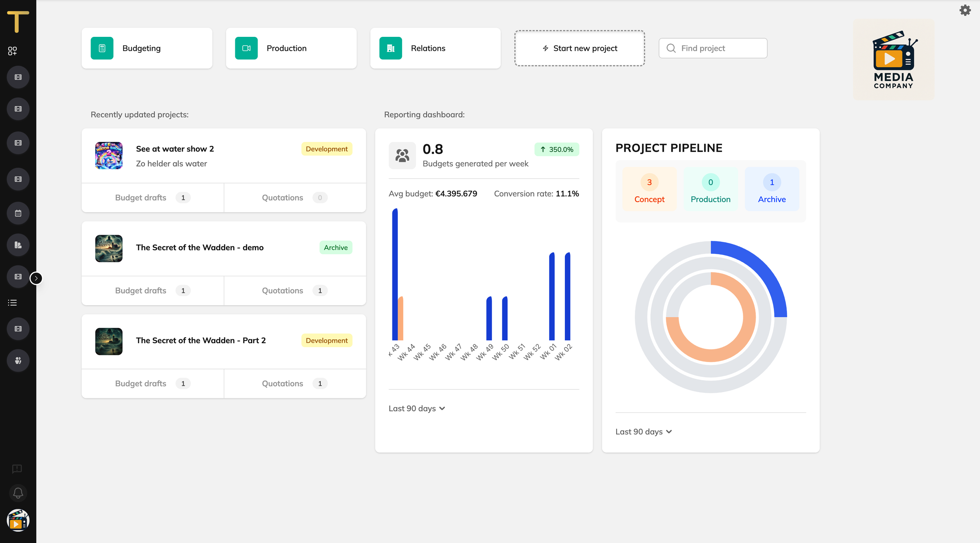
Task: Click the feedback speech bubble icon
Action: click(17, 469)
